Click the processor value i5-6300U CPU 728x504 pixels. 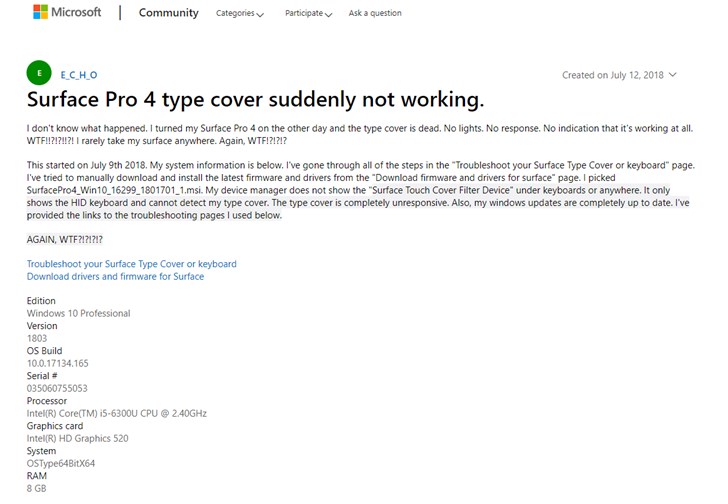click(117, 414)
